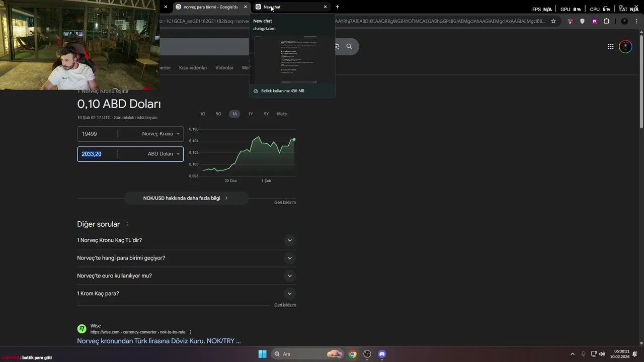Viewport: 644px width, 362px height.
Task: Select the 5Y chart range
Action: 266,114
